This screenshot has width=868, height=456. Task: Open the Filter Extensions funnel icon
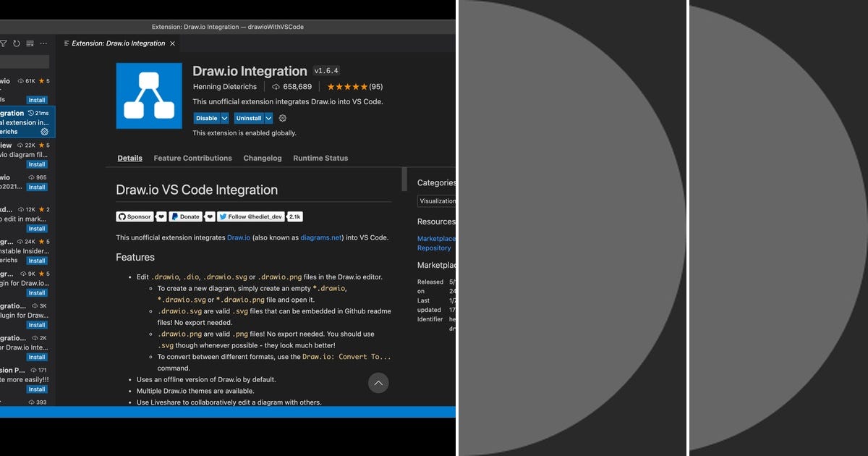tap(3, 43)
